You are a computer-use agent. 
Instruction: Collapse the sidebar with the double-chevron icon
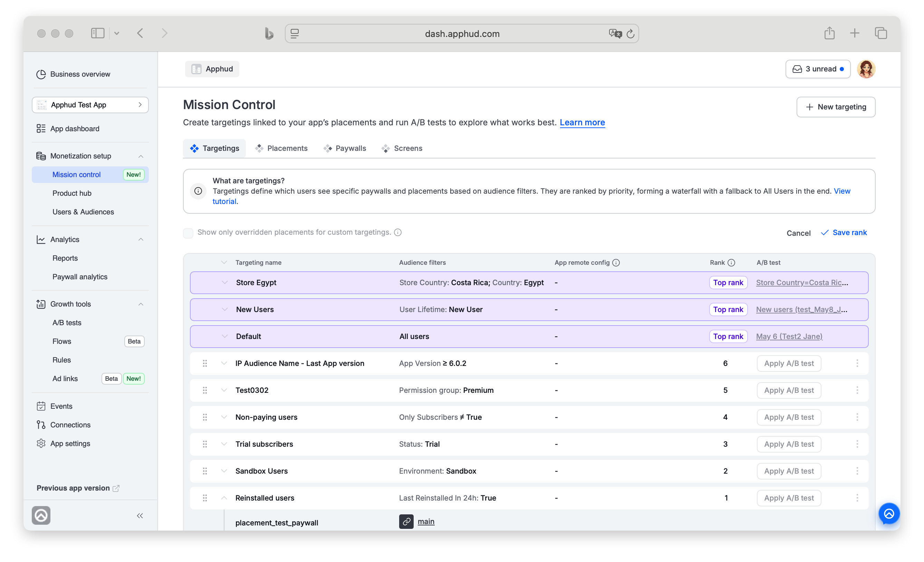(140, 515)
